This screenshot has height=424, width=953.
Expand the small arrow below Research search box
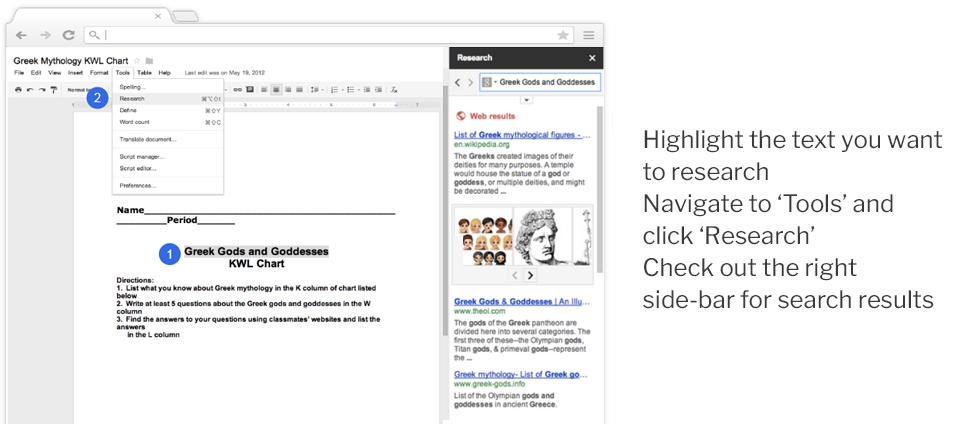[x=526, y=100]
